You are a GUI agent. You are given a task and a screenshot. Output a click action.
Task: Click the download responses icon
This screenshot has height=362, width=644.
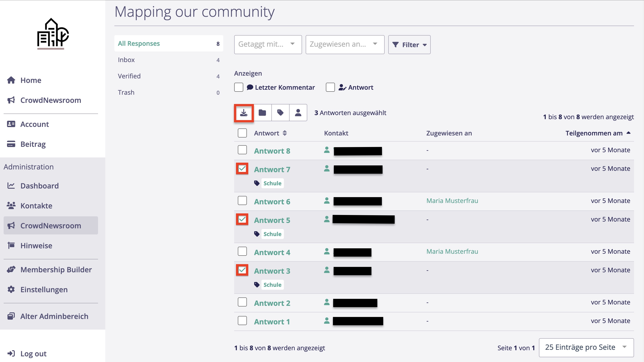pyautogui.click(x=243, y=113)
